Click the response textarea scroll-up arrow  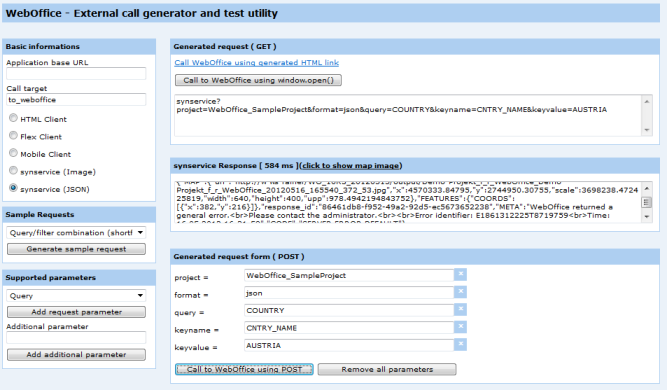(x=647, y=188)
